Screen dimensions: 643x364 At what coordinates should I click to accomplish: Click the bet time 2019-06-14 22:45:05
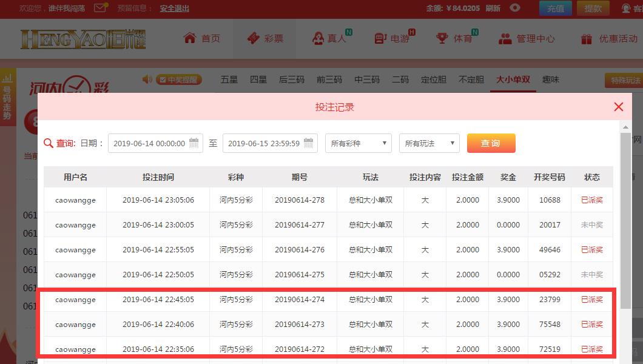158,300
